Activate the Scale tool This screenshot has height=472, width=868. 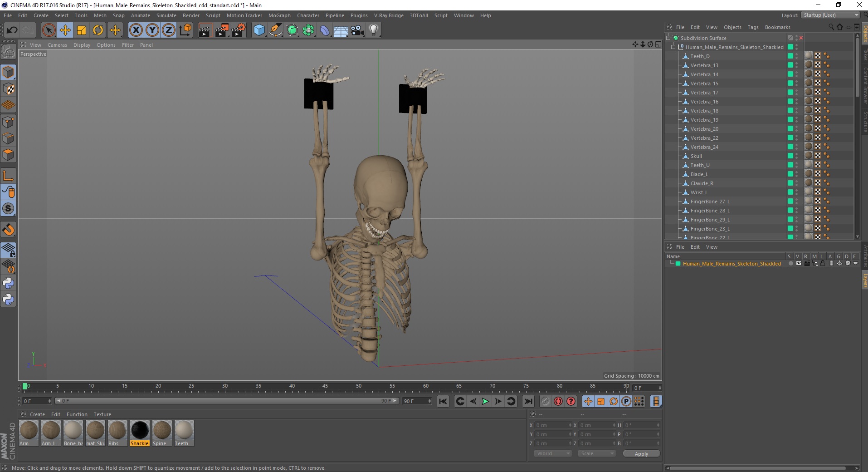(x=82, y=30)
